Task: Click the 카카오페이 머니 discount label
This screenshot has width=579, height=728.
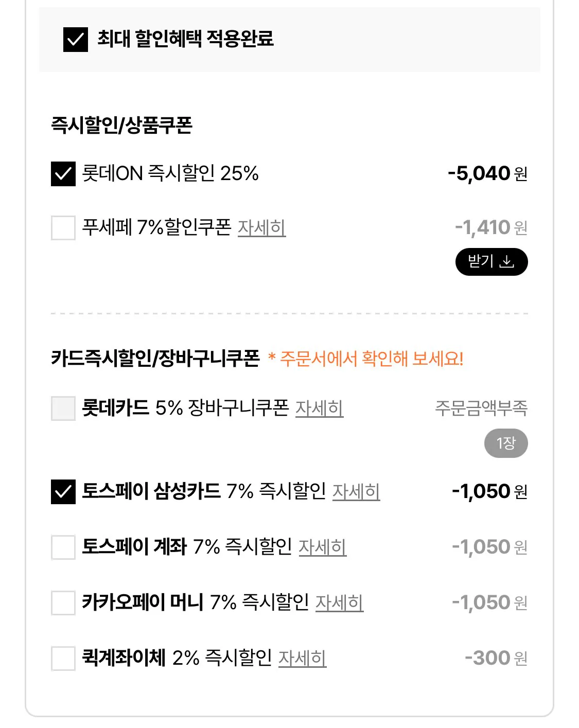Action: (196, 602)
